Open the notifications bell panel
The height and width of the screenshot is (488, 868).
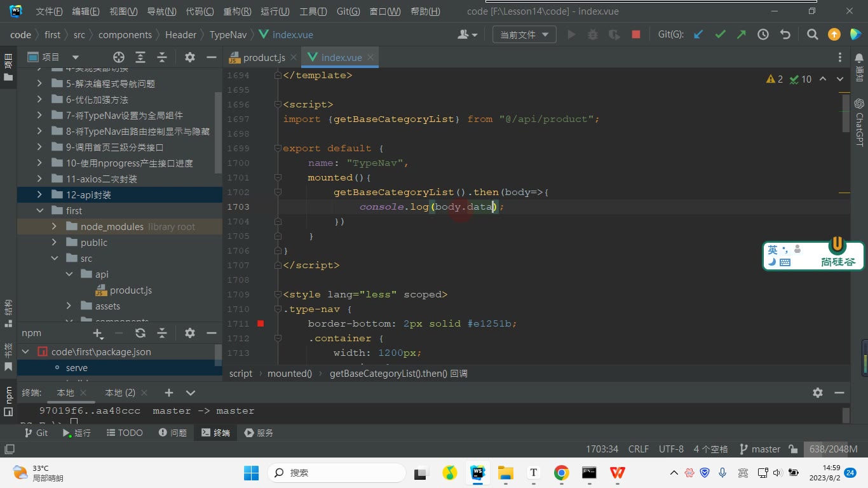pyautogui.click(x=859, y=58)
